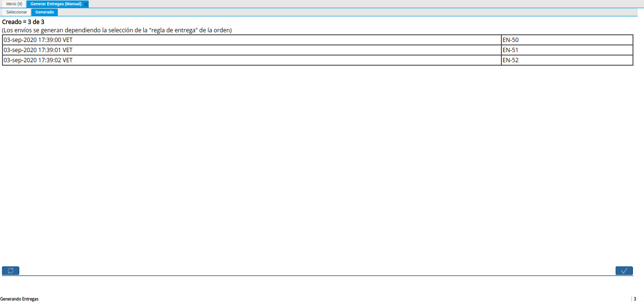Screen dimensions: 644x302
Task: Activate the refresh button to reload entregas
Action: coord(10,271)
